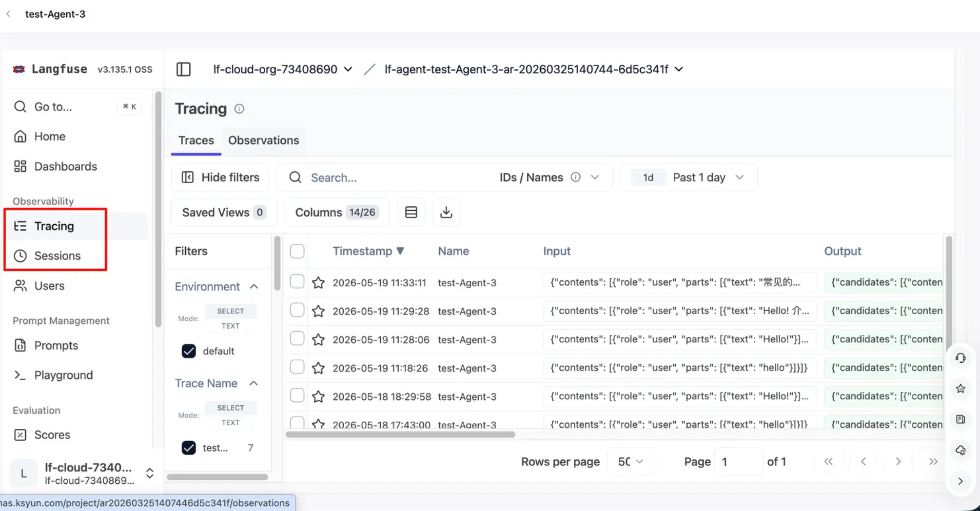Choose SELECT mode for Environment filter
This screenshot has width=980, height=511.
coord(231,311)
